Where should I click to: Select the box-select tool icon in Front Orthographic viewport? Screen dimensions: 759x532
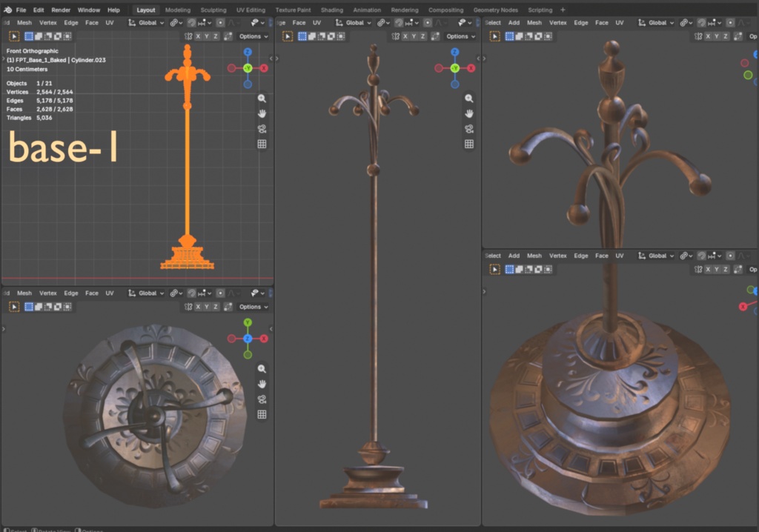tap(29, 36)
